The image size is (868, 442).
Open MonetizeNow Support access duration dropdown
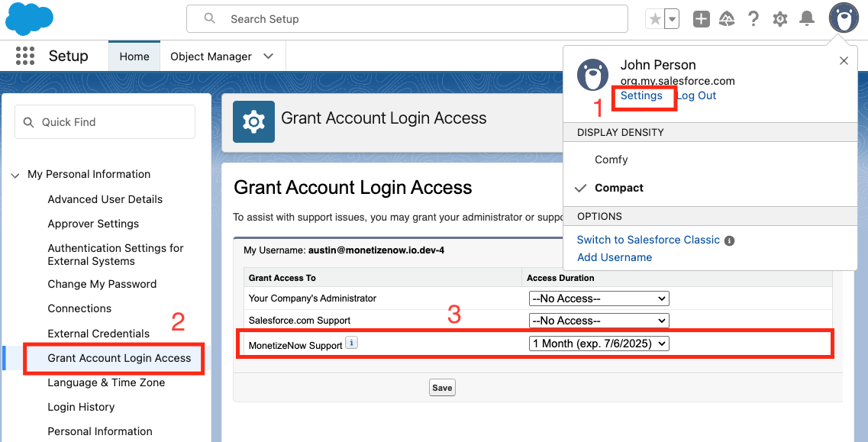coord(599,344)
